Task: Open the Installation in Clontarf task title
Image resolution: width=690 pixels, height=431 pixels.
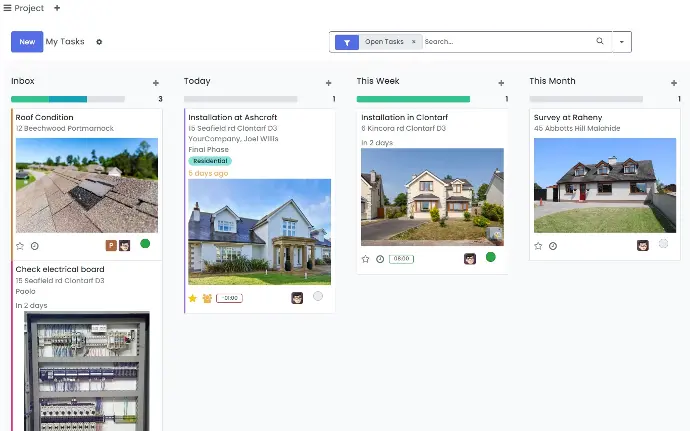Action: coord(404,118)
